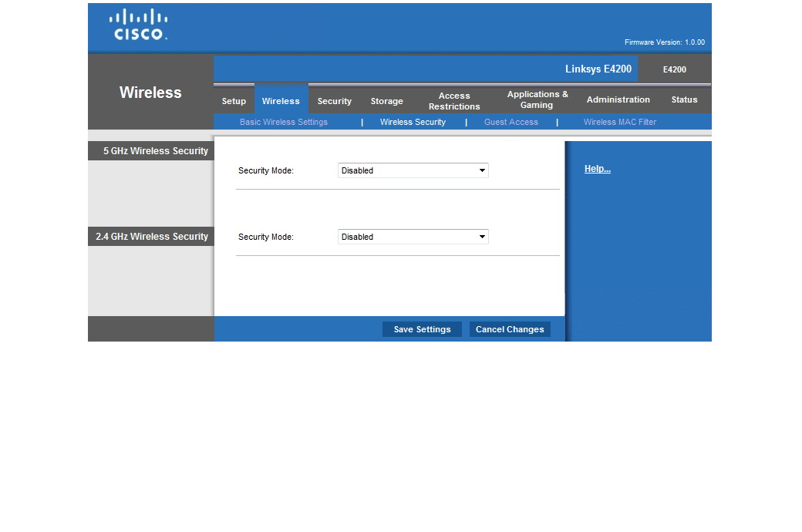The width and height of the screenshot is (802, 532).
Task: Expand the 2.4 GHz Security Mode dropdown
Action: (413, 237)
